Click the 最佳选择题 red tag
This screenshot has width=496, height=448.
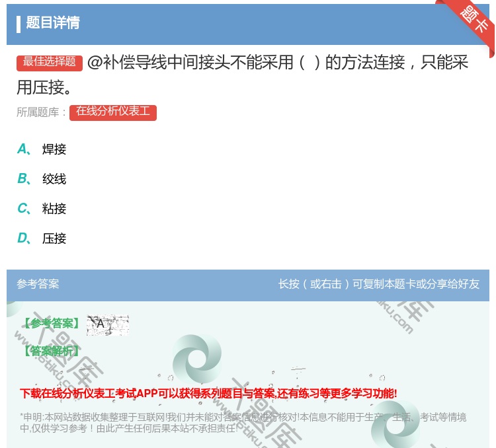[50, 63]
